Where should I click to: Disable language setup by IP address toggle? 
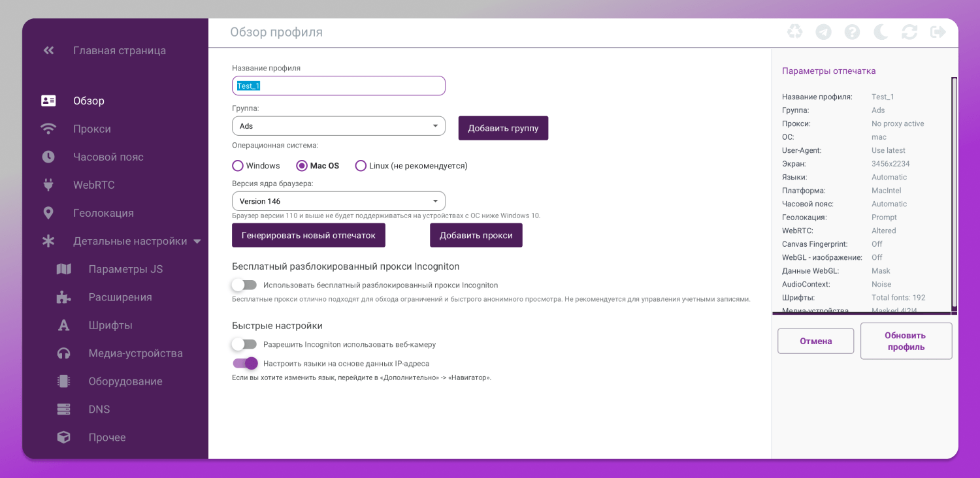pyautogui.click(x=246, y=364)
